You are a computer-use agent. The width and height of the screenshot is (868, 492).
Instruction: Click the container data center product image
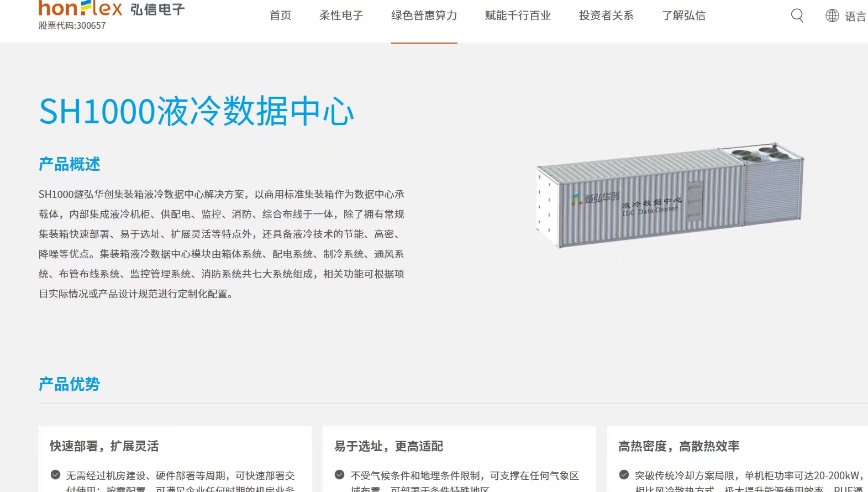pos(670,195)
